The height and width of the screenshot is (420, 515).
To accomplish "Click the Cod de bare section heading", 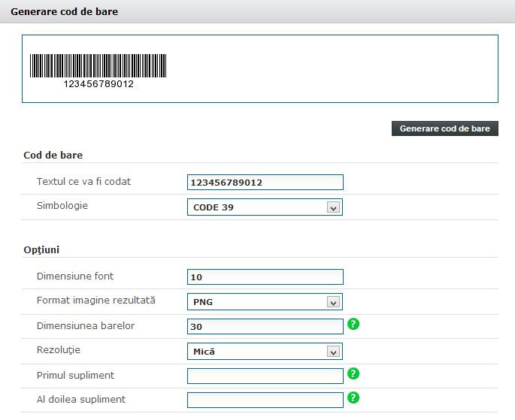I will [x=53, y=155].
